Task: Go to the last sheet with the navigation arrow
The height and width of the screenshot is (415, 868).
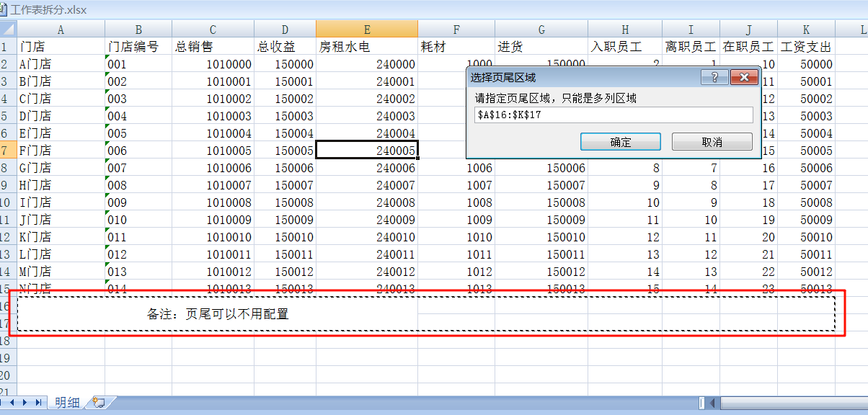Action: click(x=39, y=403)
